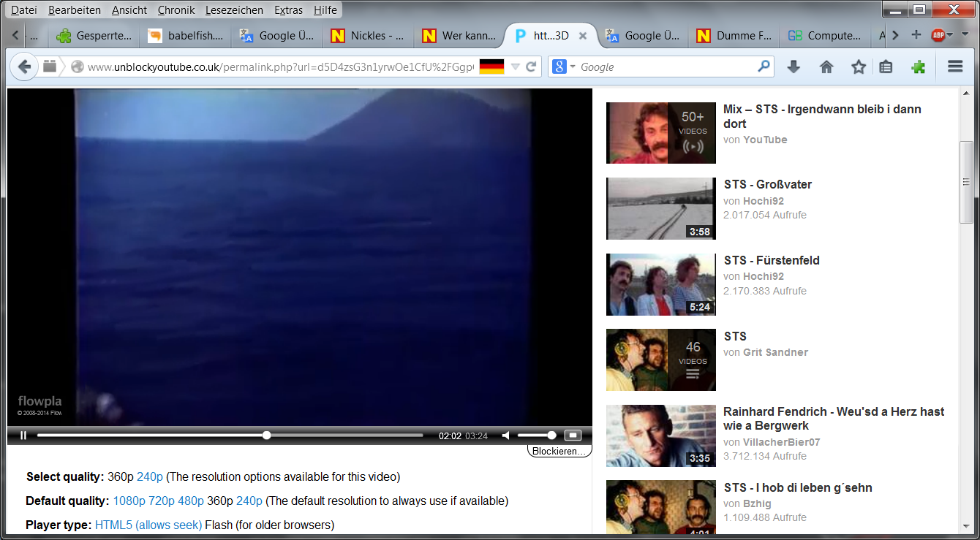This screenshot has height=540, width=980.
Task: Click the Adblock Plus ABP icon
Action: coord(938,35)
